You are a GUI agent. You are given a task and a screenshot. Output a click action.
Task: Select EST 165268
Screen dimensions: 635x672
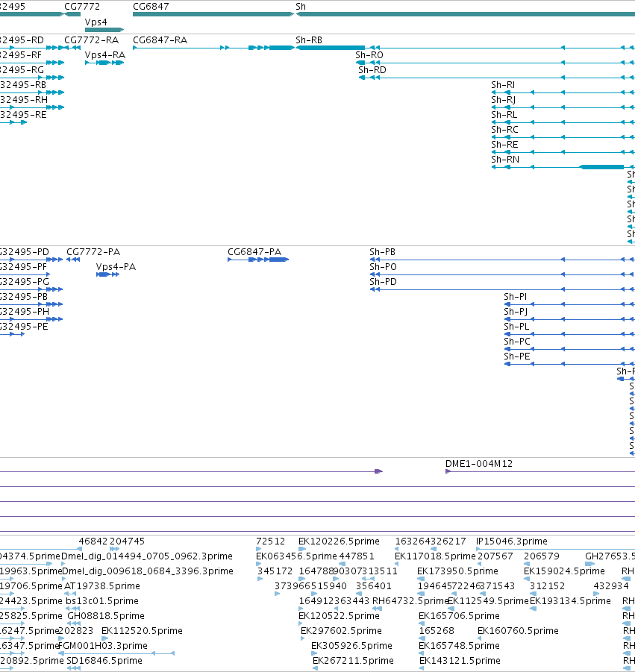point(437,631)
